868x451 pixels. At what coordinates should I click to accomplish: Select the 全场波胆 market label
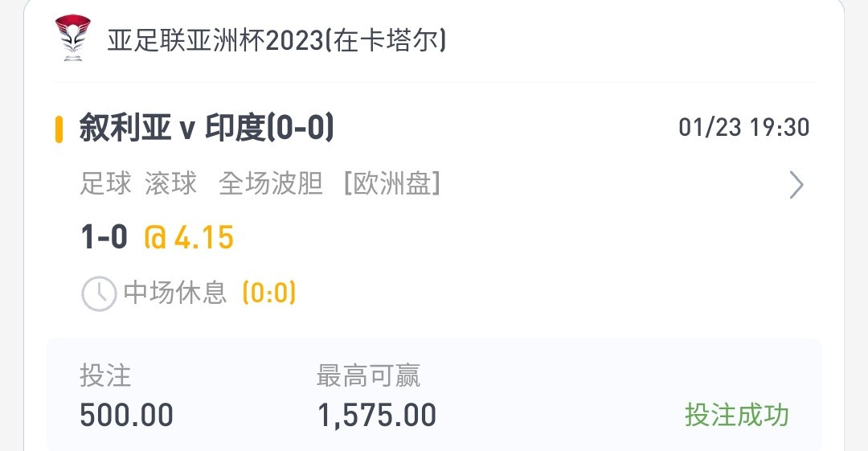click(271, 183)
